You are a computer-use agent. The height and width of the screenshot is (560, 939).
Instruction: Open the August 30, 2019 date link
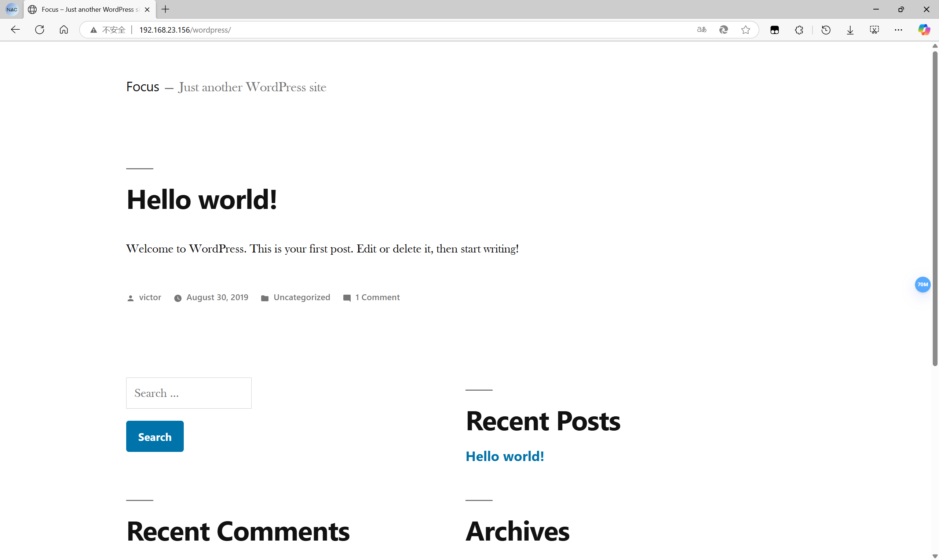click(x=218, y=297)
